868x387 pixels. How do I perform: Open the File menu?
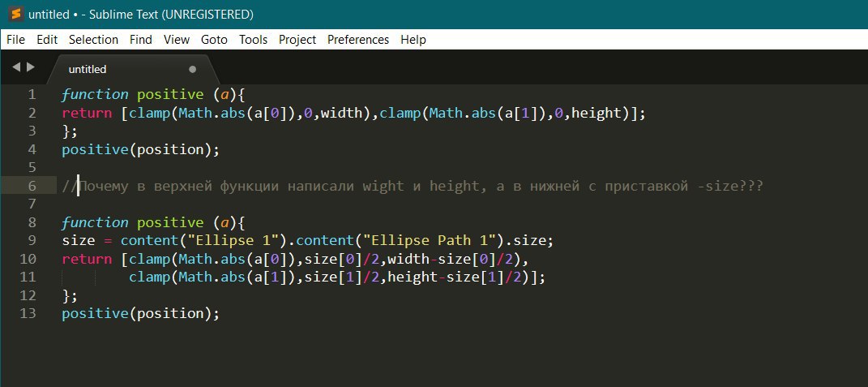click(15, 40)
